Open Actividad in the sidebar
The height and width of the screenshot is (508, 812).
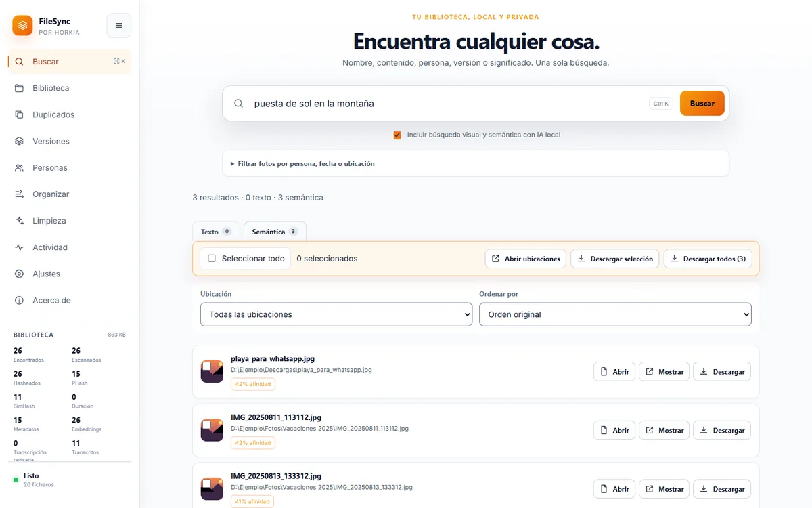click(x=70, y=247)
